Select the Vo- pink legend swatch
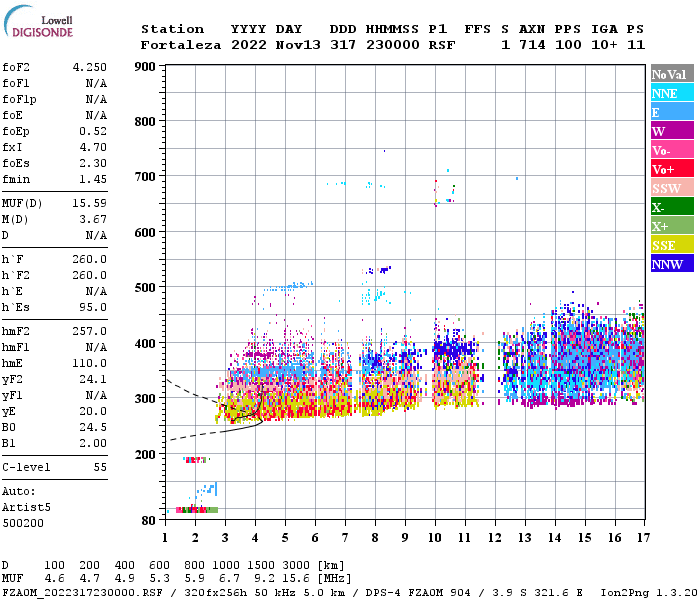This screenshot has height=600, width=700. tap(672, 150)
